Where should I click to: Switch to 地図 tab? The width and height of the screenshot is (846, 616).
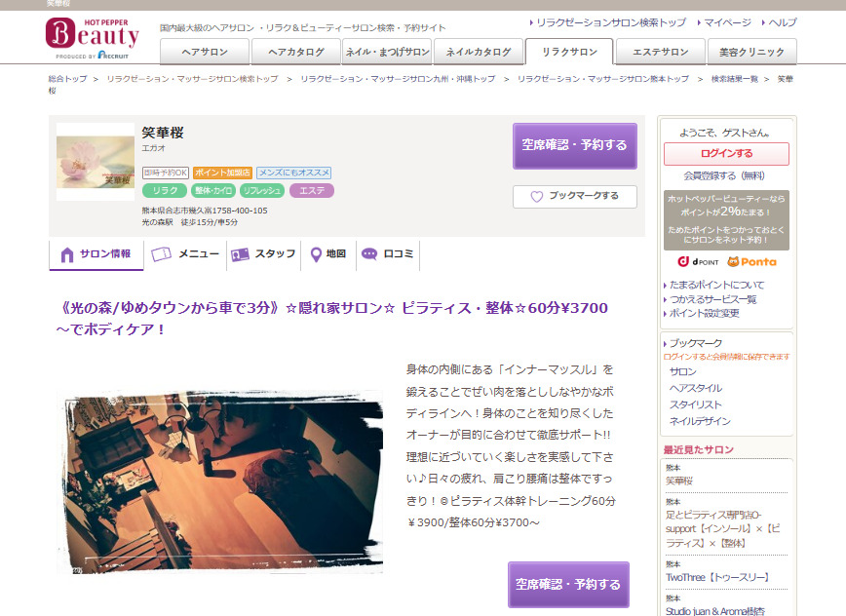point(328,254)
